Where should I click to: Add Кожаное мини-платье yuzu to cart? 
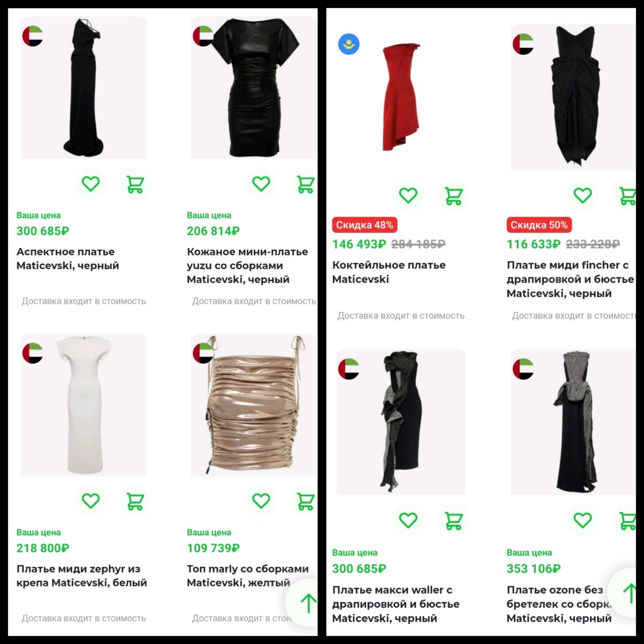tap(305, 184)
